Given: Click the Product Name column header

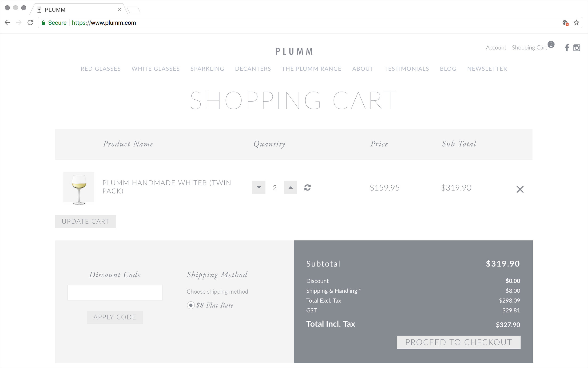Looking at the screenshot, I should coord(128,144).
